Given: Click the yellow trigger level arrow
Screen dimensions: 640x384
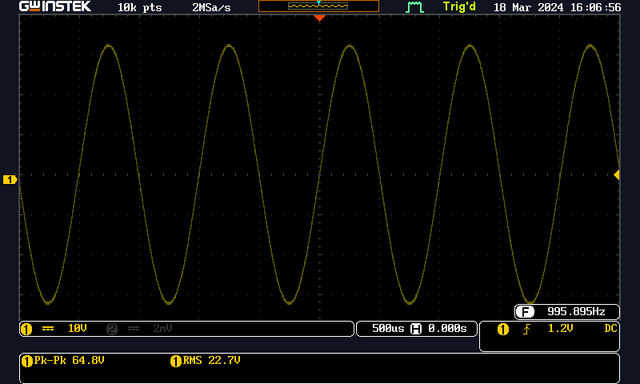Looking at the screenshot, I should click(617, 175).
